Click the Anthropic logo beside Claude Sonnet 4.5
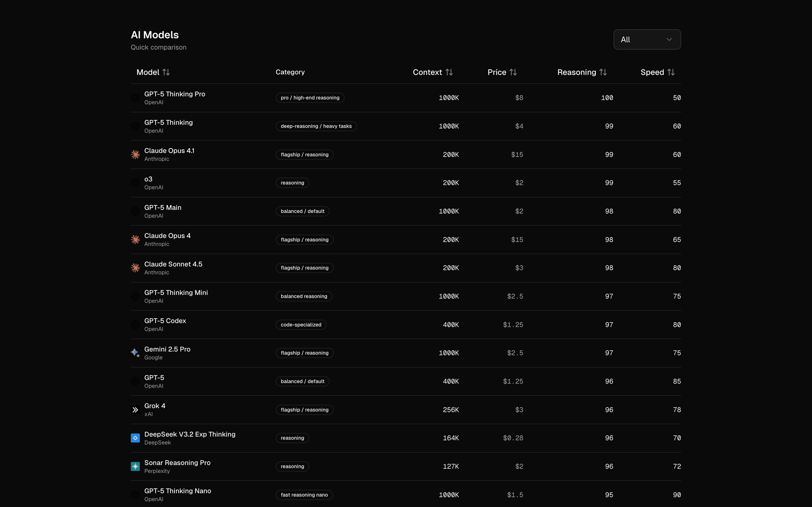 [135, 268]
